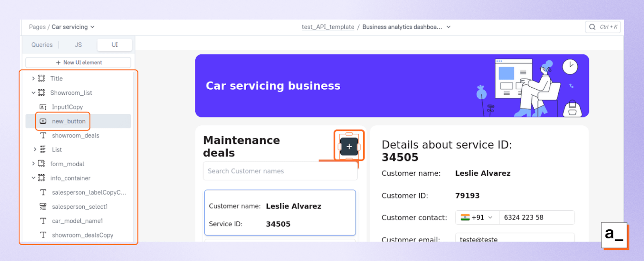Image resolution: width=644 pixels, height=261 pixels.
Task: Click the New UI element button
Action: [x=79, y=63]
